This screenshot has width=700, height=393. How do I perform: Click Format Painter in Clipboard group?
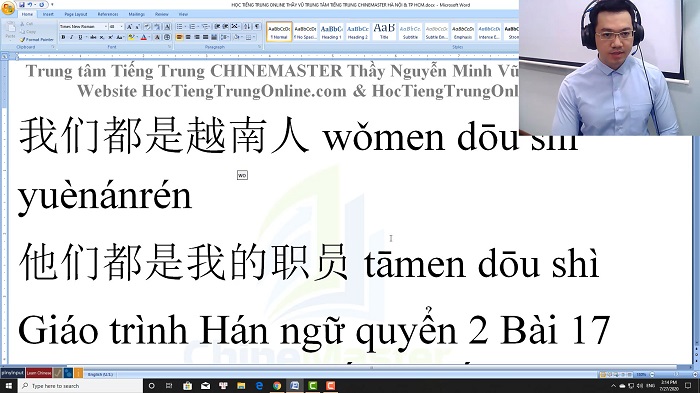(37, 40)
